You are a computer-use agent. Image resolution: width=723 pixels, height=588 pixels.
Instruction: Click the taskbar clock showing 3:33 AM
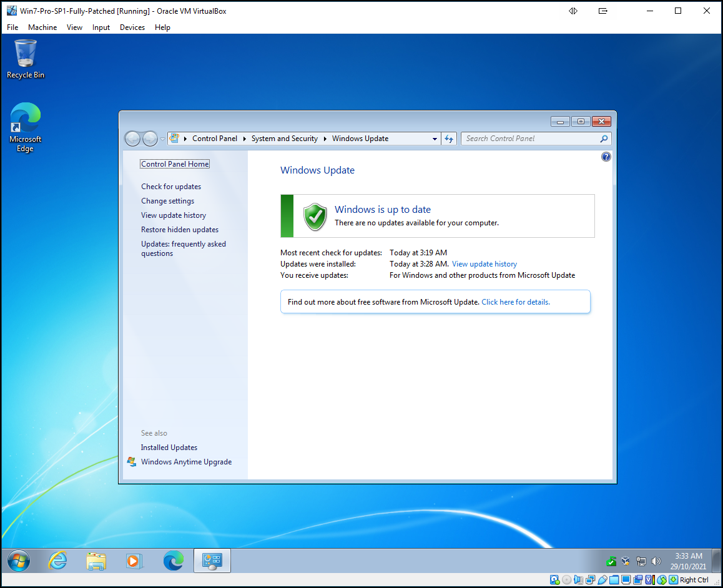689,561
